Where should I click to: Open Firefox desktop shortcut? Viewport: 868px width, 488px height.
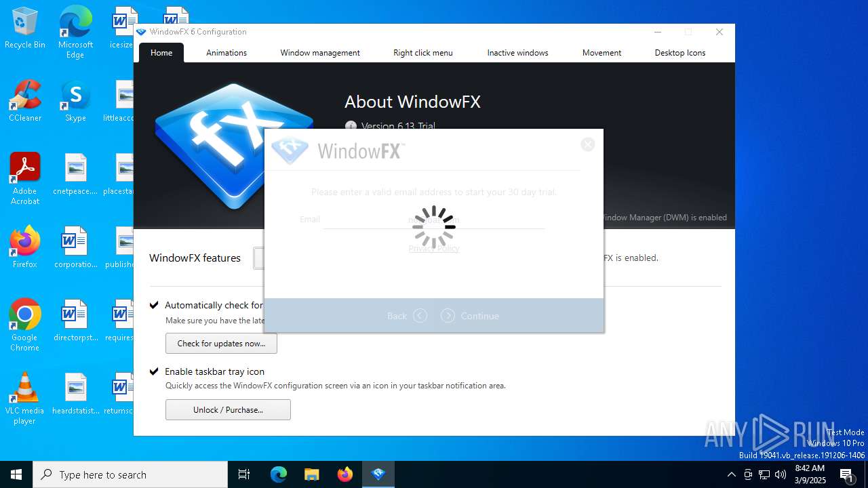(24, 248)
